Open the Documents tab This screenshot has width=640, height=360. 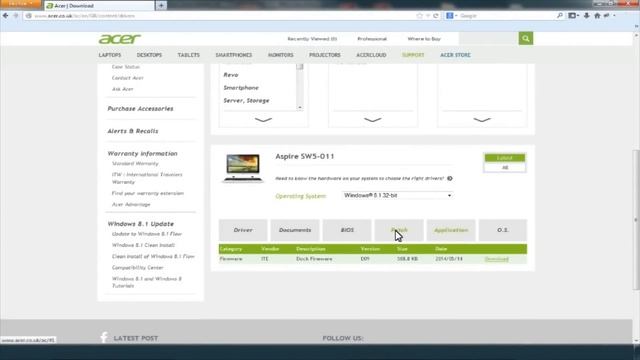(295, 230)
